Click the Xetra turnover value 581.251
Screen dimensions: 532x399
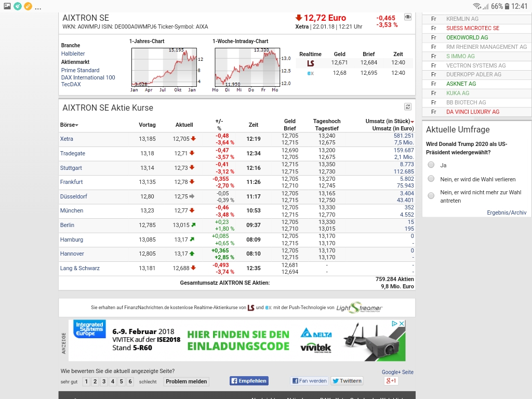[404, 136]
